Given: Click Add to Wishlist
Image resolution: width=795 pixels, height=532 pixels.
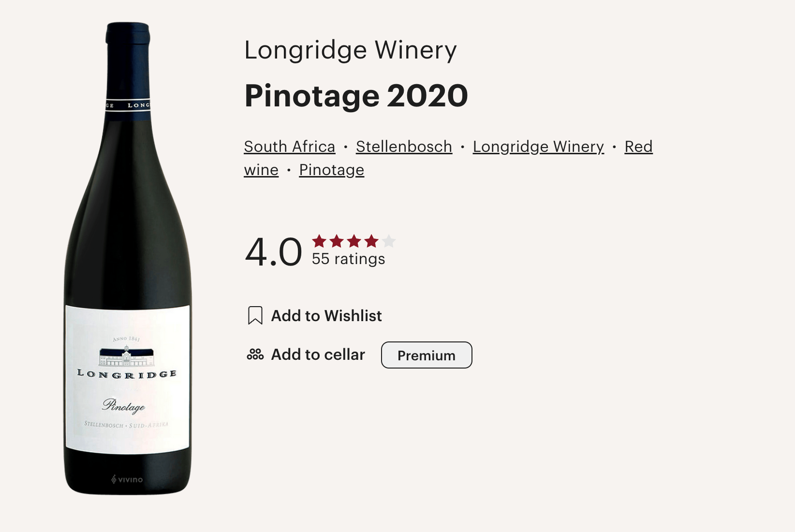Looking at the screenshot, I should point(326,316).
